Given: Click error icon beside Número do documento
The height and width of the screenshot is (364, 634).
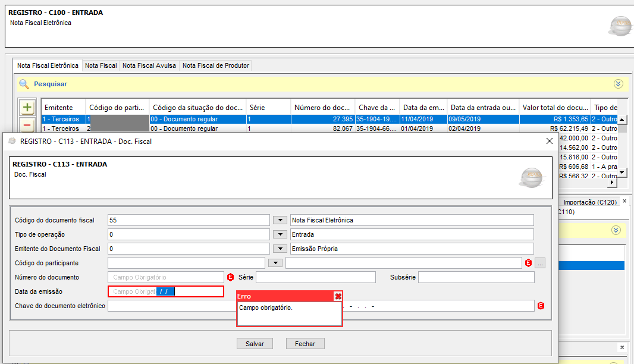Looking at the screenshot, I should 231,277.
